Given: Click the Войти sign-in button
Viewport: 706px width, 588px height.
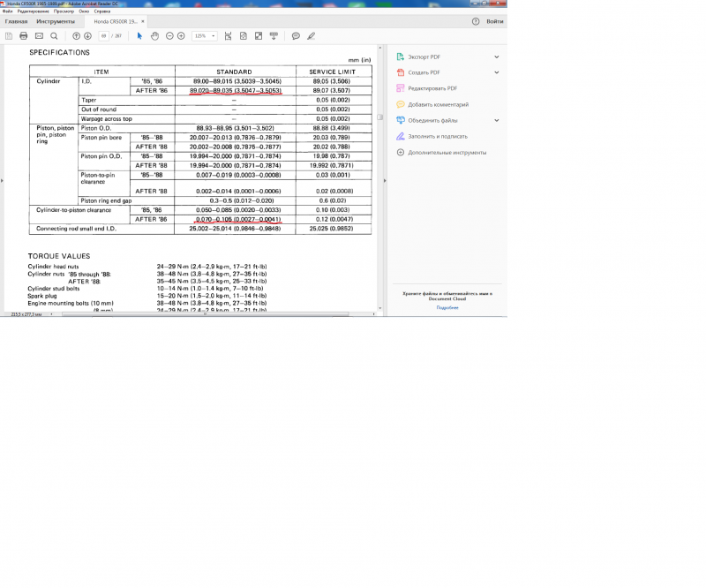Looking at the screenshot, I should click(x=495, y=21).
